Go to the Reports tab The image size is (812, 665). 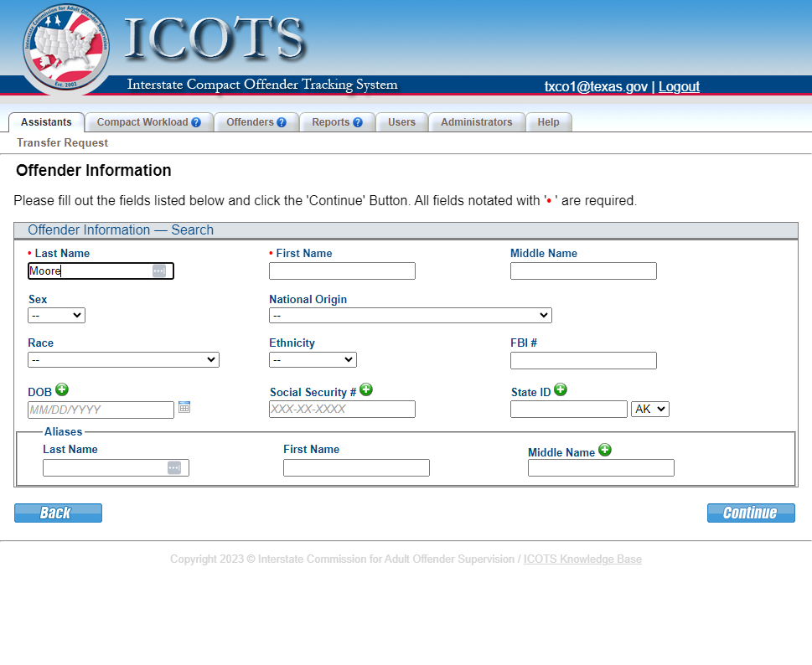coord(337,122)
